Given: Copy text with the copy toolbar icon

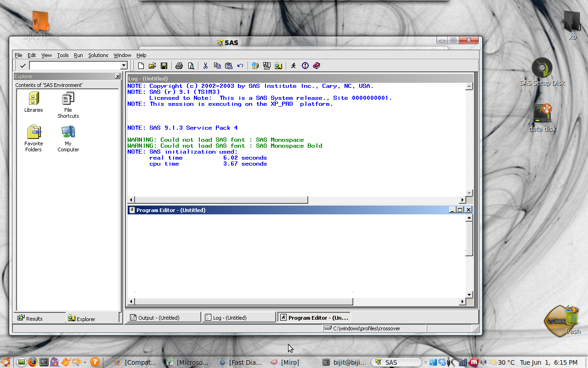Looking at the screenshot, I should pos(217,65).
